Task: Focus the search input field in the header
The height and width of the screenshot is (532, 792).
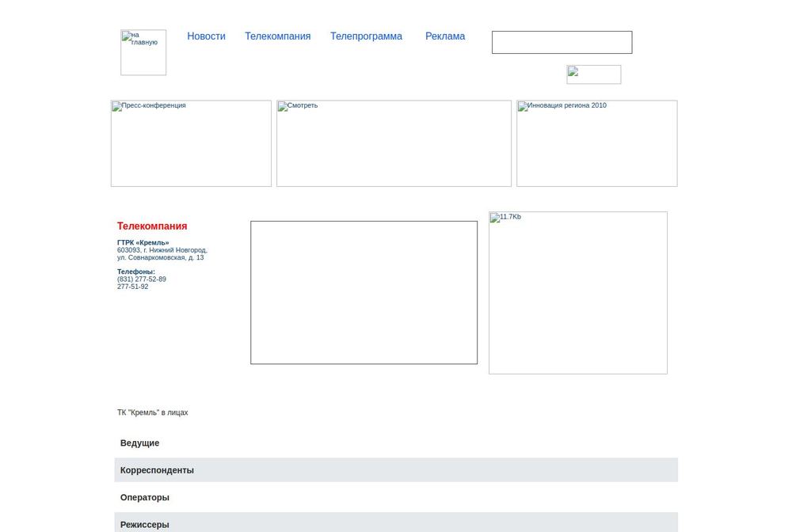Action: pos(562,43)
